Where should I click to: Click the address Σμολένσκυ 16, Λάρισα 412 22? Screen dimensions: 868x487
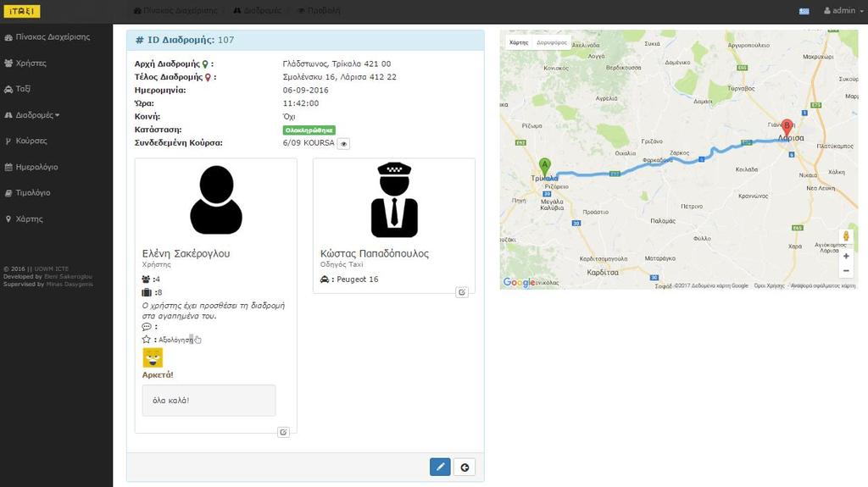click(x=339, y=77)
